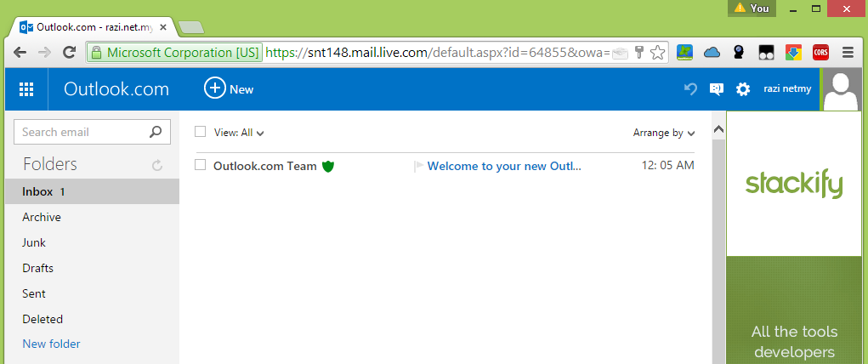
Task: Open a new browser tab
Action: [191, 26]
